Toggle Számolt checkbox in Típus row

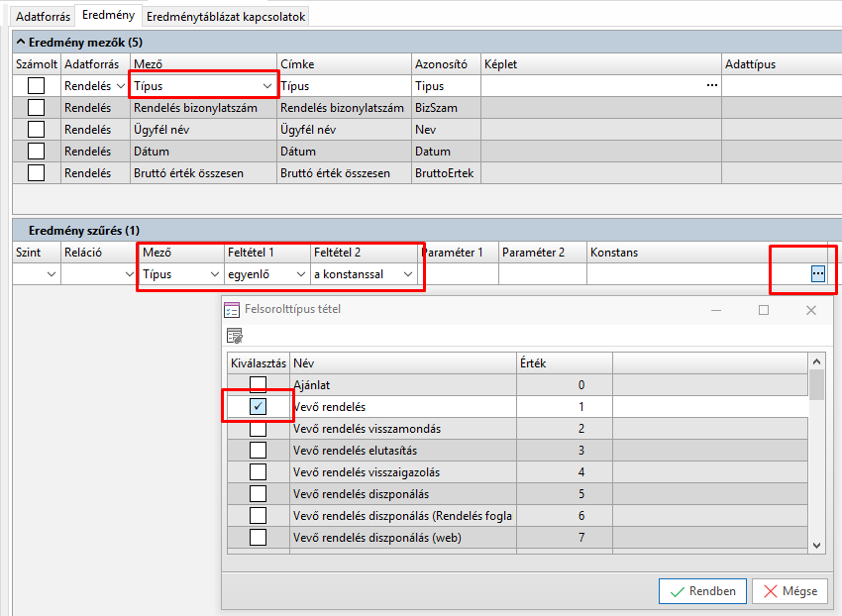(x=36, y=86)
